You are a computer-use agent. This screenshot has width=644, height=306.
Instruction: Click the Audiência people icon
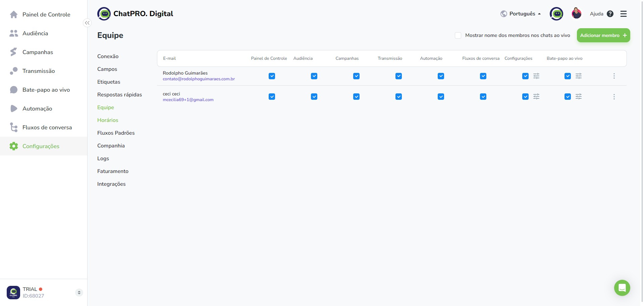coord(14,33)
